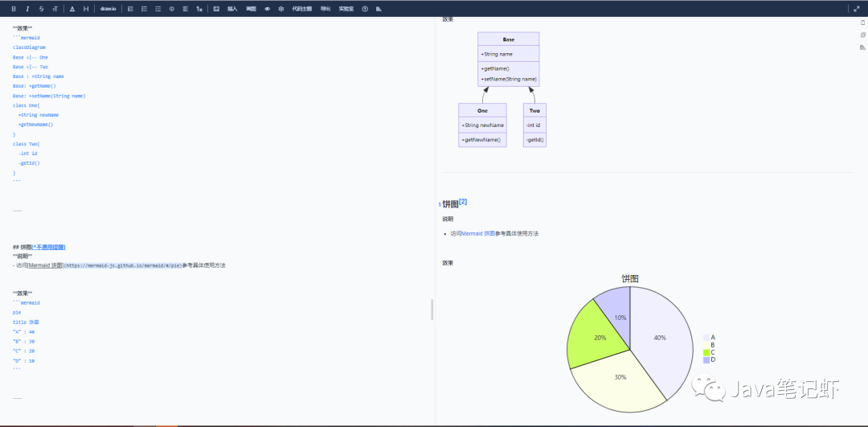Image resolution: width=868 pixels, height=427 pixels.
Task: Click the pane splitter handle between editor and preview
Action: click(x=432, y=310)
